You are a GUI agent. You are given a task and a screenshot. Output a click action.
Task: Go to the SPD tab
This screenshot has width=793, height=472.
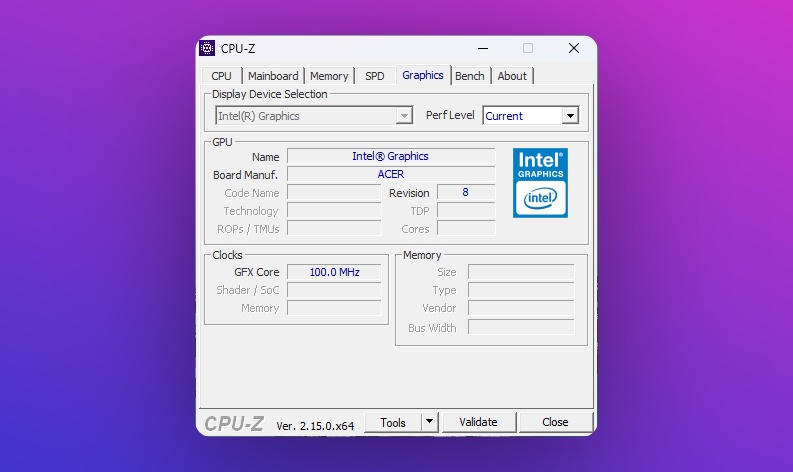coord(375,76)
